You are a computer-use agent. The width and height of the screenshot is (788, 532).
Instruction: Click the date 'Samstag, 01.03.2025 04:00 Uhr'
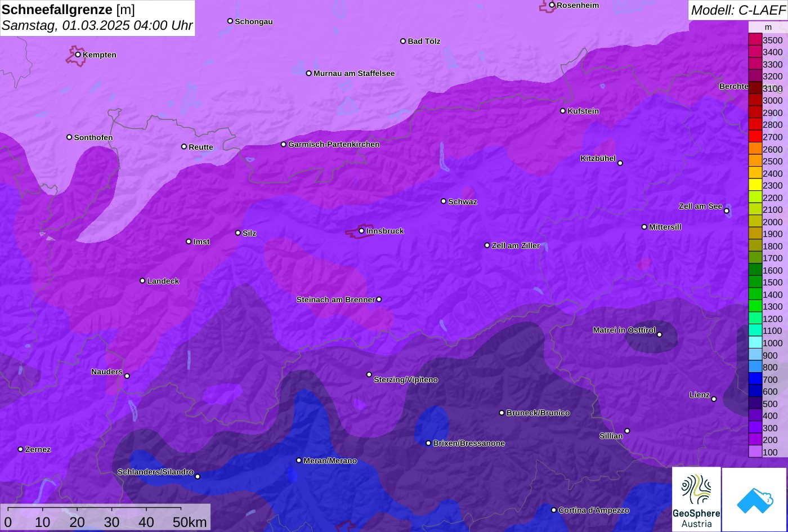click(x=97, y=25)
